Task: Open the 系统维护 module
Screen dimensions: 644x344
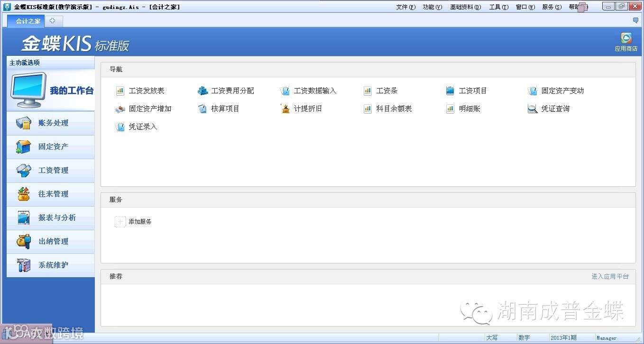Action: click(51, 265)
